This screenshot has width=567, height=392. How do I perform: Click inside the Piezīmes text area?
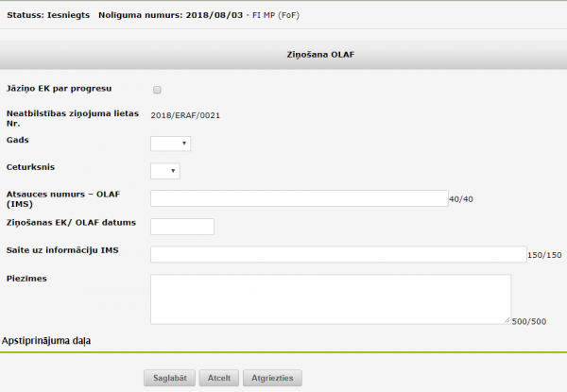[330, 298]
